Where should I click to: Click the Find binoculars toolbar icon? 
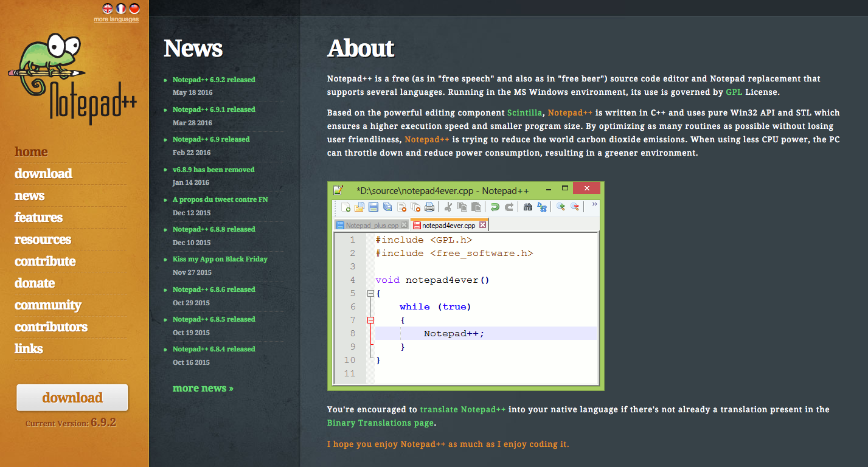click(528, 207)
